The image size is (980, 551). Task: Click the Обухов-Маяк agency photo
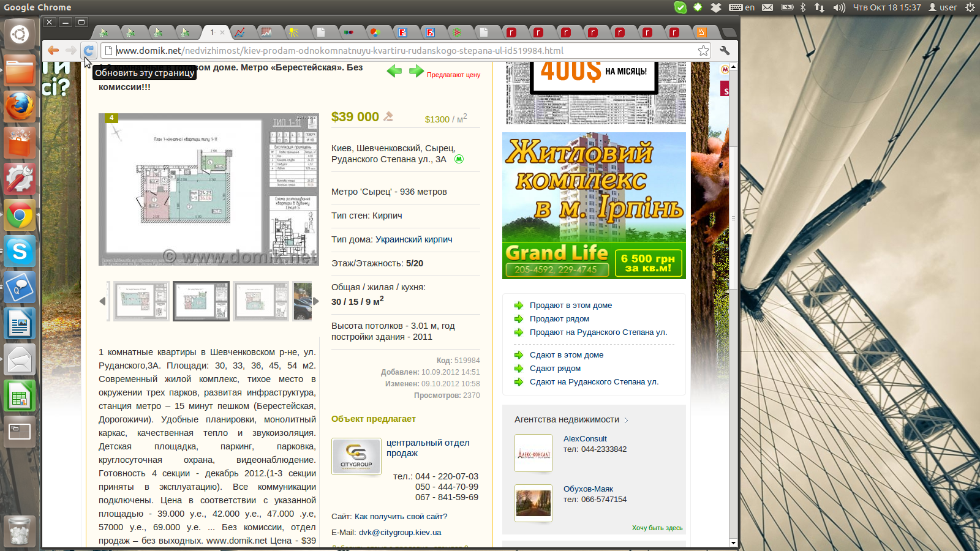click(x=533, y=503)
